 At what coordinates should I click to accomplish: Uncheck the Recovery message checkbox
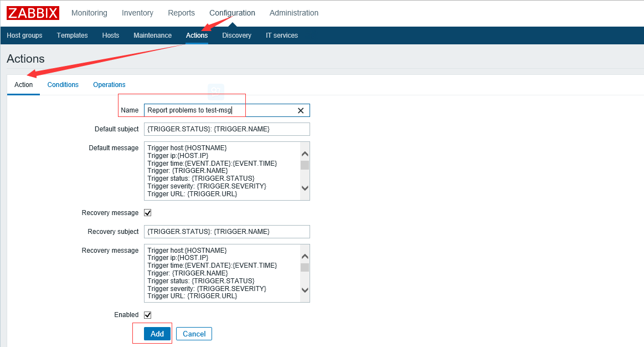tap(148, 212)
